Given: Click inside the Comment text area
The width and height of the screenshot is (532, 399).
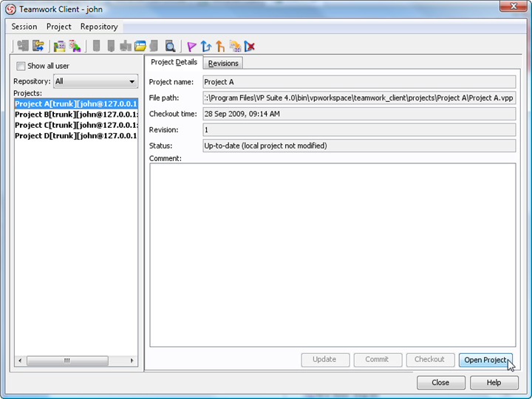Looking at the screenshot, I should pyautogui.click(x=332, y=255).
